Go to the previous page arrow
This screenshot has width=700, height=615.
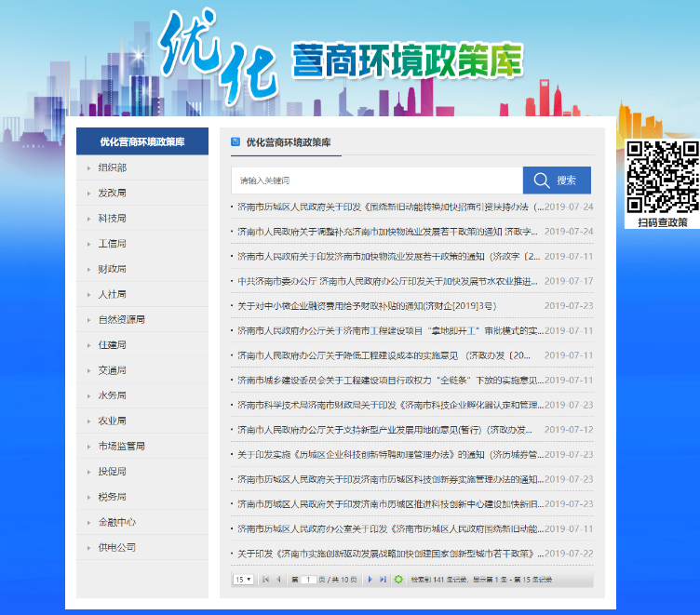click(x=278, y=580)
